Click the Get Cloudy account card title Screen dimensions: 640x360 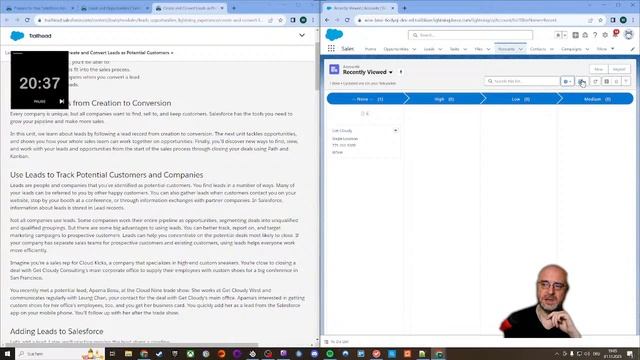coord(342,131)
